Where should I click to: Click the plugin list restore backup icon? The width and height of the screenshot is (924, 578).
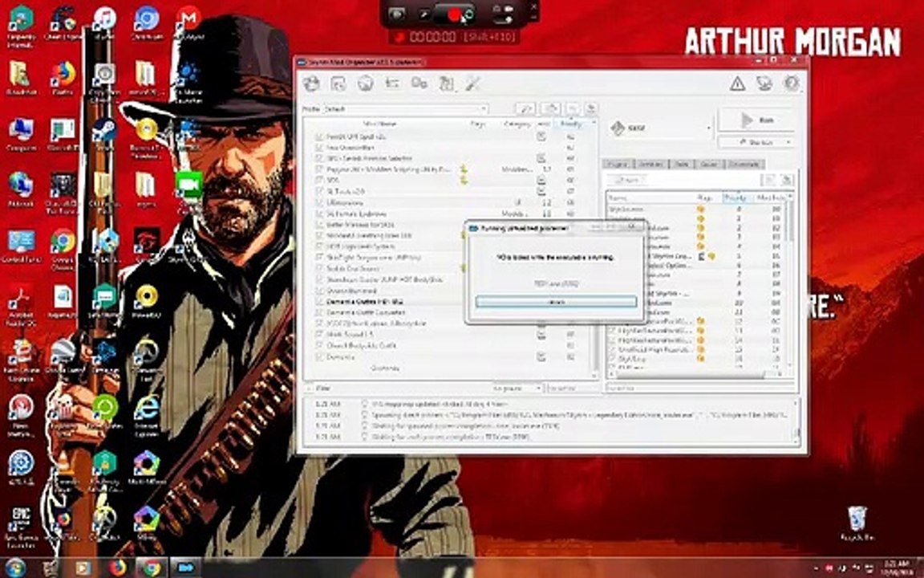click(769, 180)
